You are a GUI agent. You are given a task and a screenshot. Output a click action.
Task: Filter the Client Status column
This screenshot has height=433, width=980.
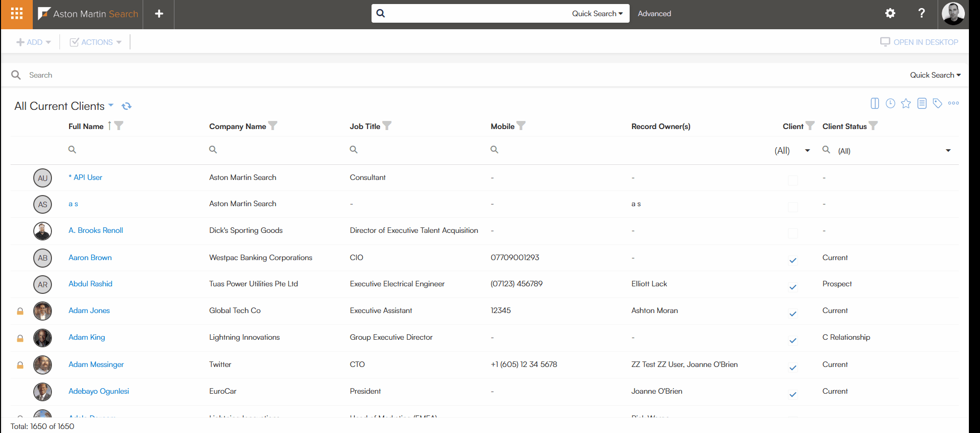coord(873,126)
